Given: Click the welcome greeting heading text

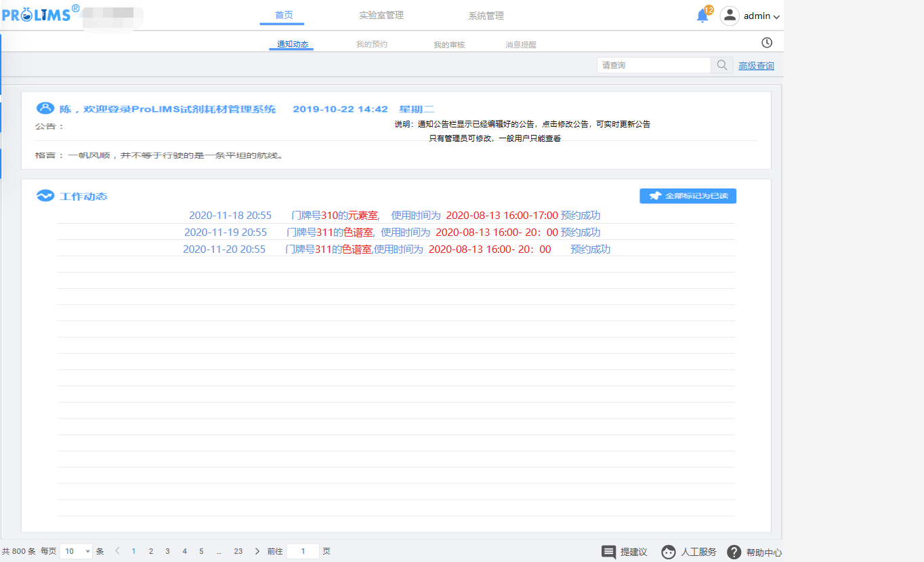Looking at the screenshot, I should (x=167, y=109).
